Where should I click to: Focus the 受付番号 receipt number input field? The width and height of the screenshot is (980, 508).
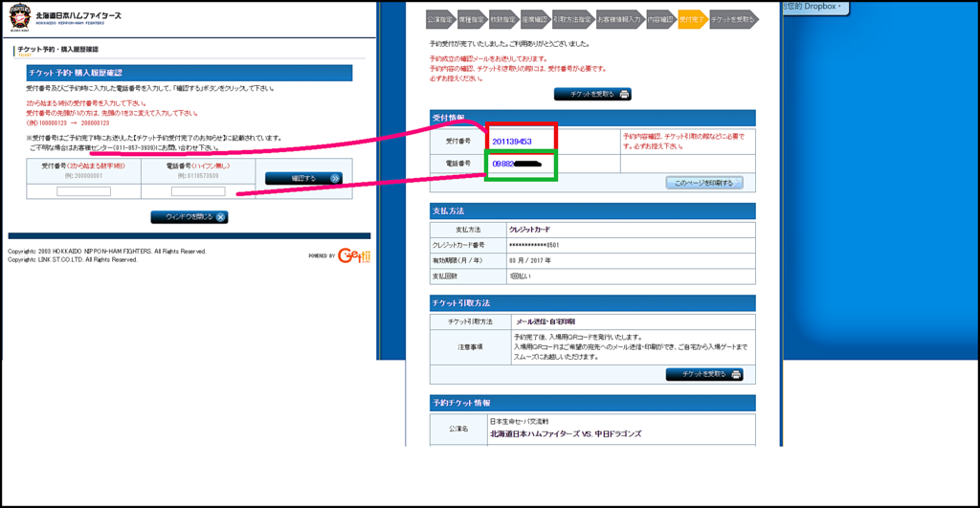click(84, 192)
